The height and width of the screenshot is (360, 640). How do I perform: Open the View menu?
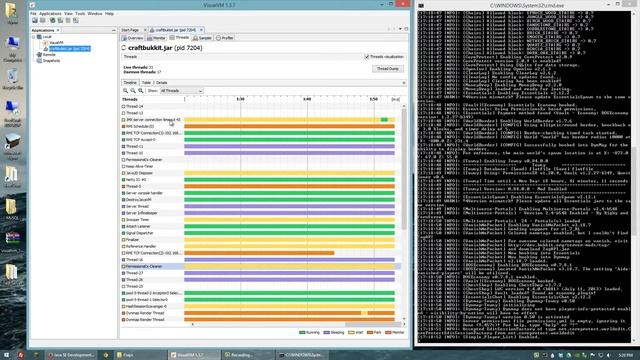68,13
